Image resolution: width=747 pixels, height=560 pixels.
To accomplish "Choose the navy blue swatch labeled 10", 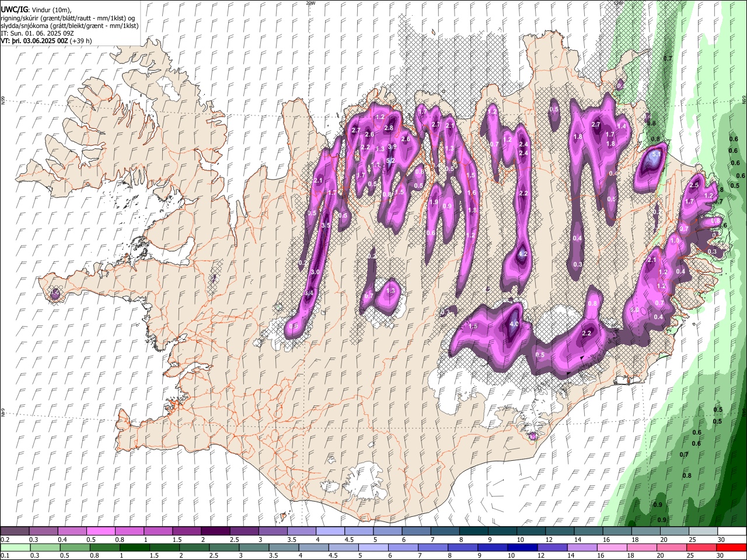I will (x=522, y=547).
